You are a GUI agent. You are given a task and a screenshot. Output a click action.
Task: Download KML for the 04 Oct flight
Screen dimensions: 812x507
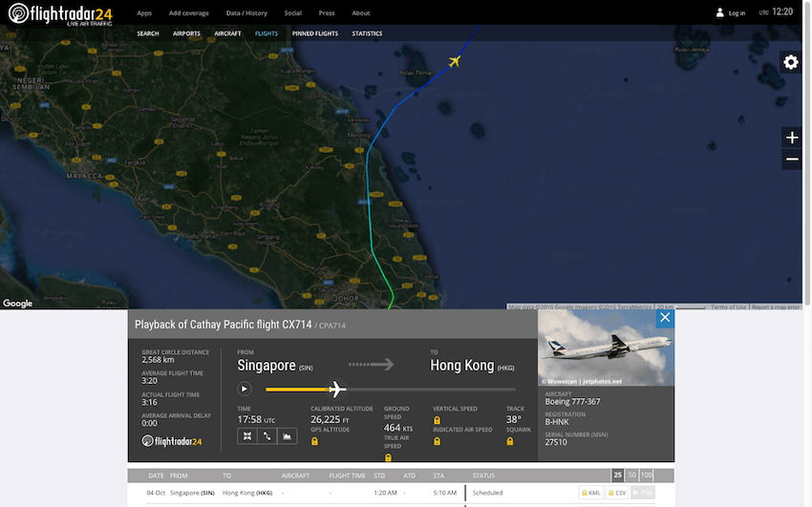coord(590,493)
